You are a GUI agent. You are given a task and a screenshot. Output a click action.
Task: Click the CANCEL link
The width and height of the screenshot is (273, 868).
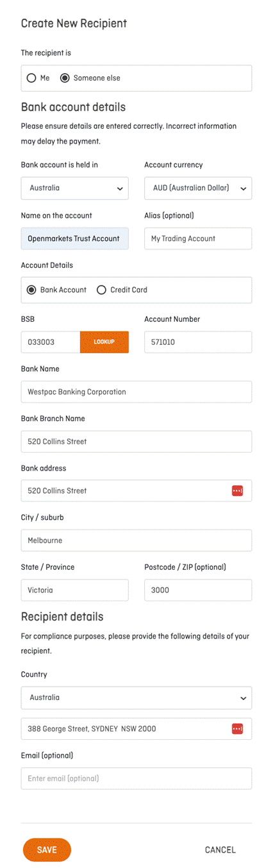tap(220, 850)
